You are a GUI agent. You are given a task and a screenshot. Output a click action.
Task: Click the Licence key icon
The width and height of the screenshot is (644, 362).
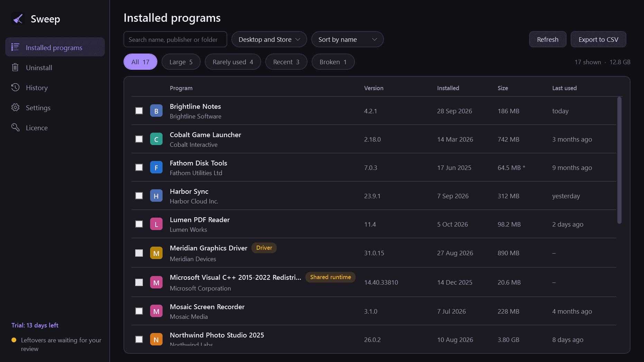15,127
